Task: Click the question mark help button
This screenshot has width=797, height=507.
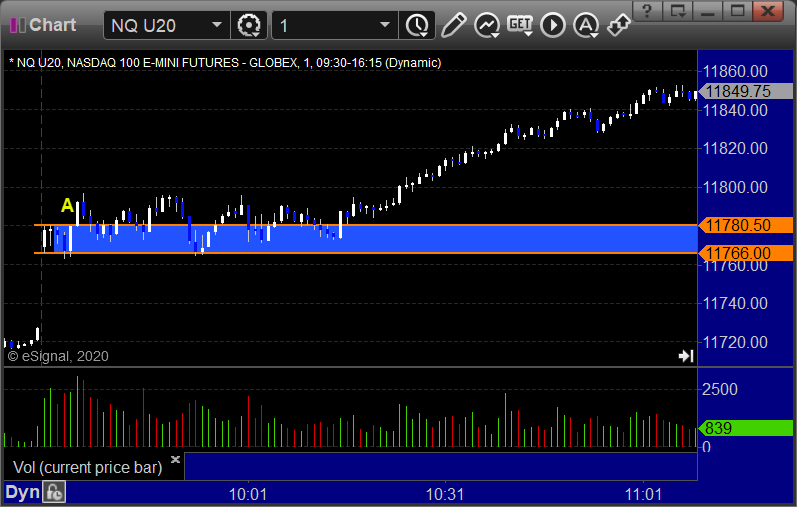Action: (x=647, y=11)
